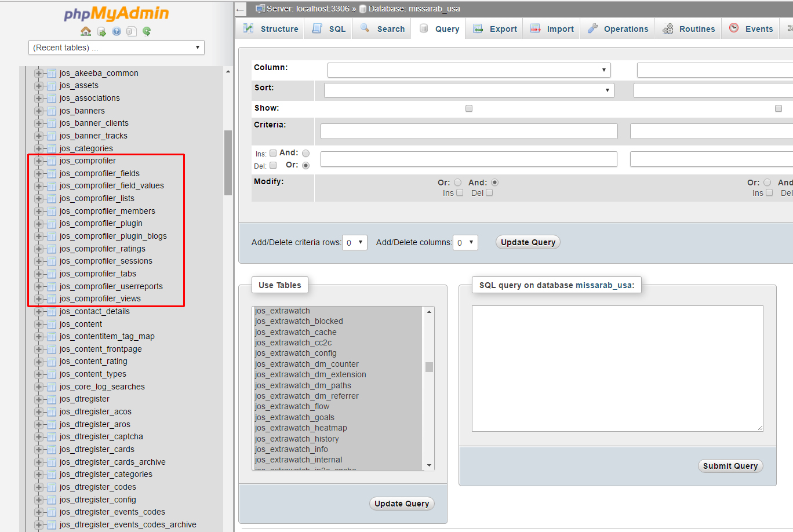Click the log out icon under logo
The image size is (793, 532).
(101, 31)
